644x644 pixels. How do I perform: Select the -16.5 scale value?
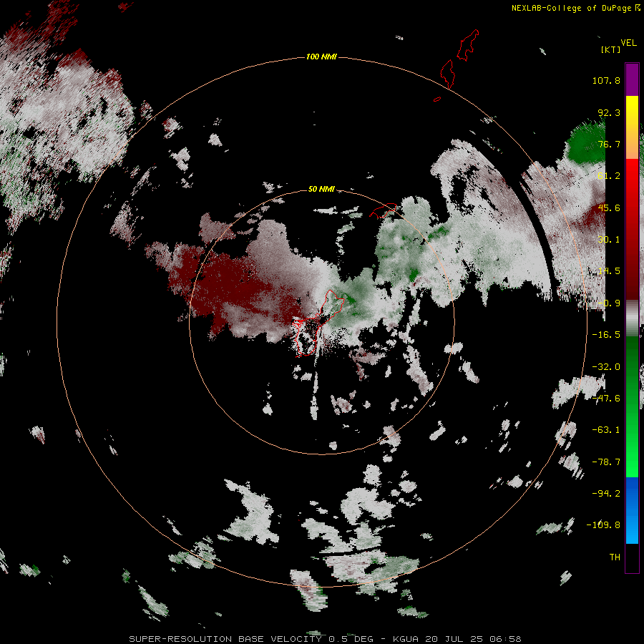606,335
